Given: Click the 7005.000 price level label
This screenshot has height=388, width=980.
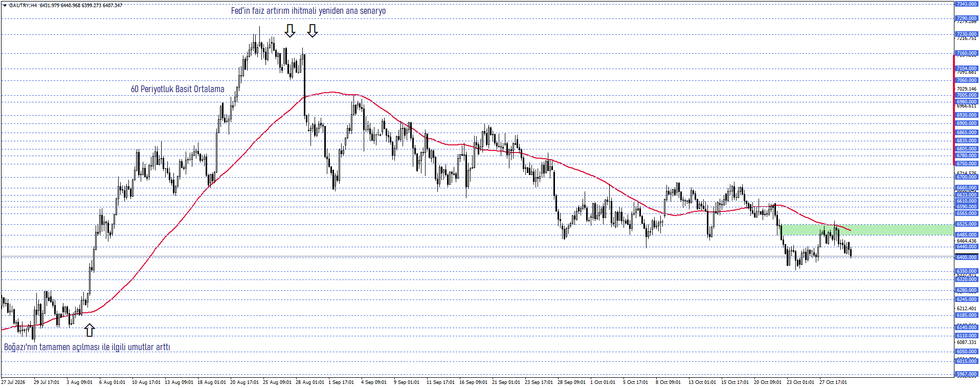Looking at the screenshot, I should click(966, 95).
